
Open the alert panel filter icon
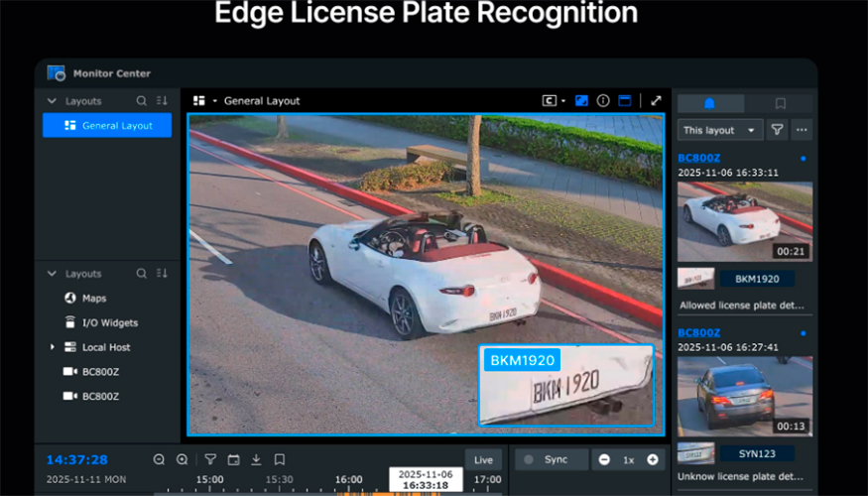point(778,130)
